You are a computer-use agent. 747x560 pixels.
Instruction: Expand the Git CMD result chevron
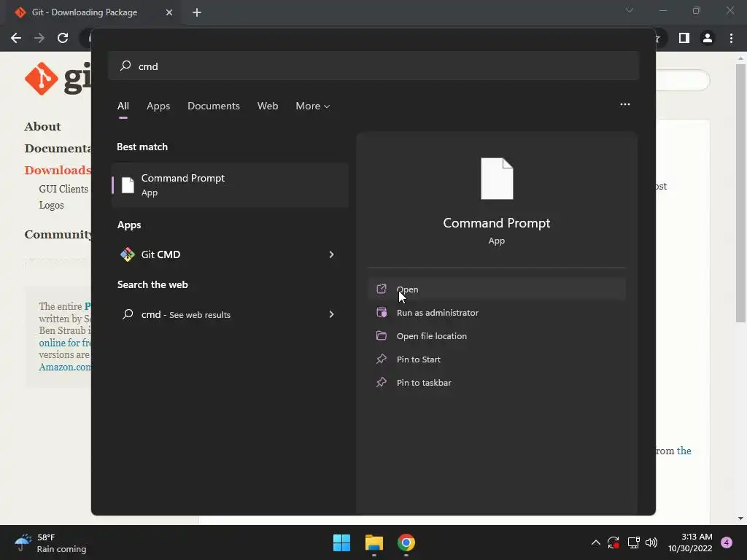click(x=332, y=254)
